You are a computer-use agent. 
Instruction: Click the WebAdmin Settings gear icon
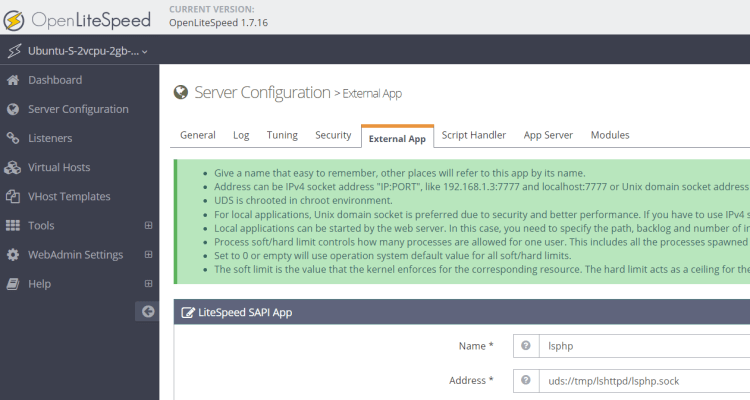pos(13,255)
